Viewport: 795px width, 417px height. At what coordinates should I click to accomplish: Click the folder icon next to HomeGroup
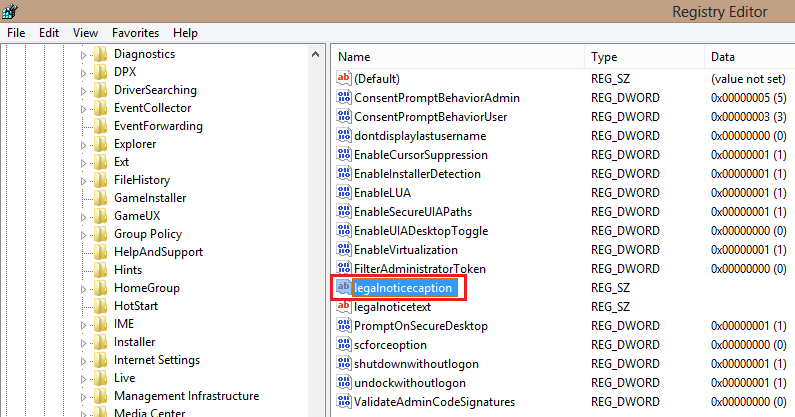(x=101, y=288)
